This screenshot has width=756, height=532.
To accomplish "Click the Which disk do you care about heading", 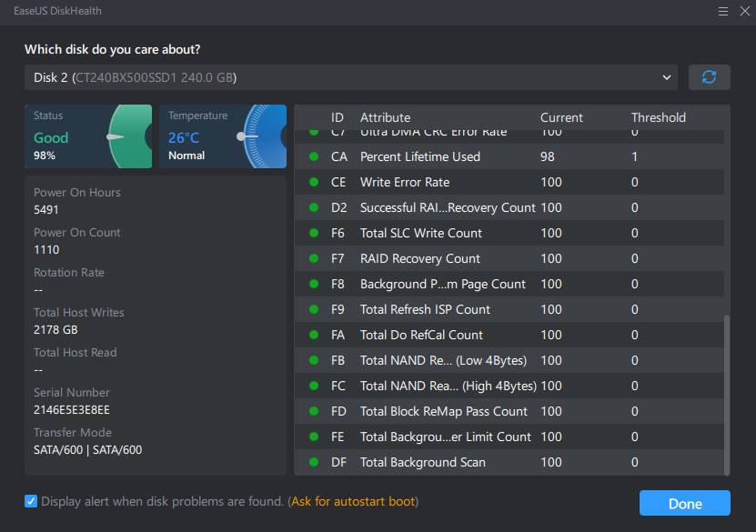I will click(112, 49).
